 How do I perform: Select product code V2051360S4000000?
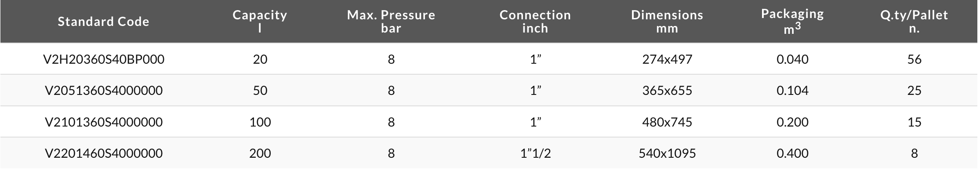pos(104,91)
